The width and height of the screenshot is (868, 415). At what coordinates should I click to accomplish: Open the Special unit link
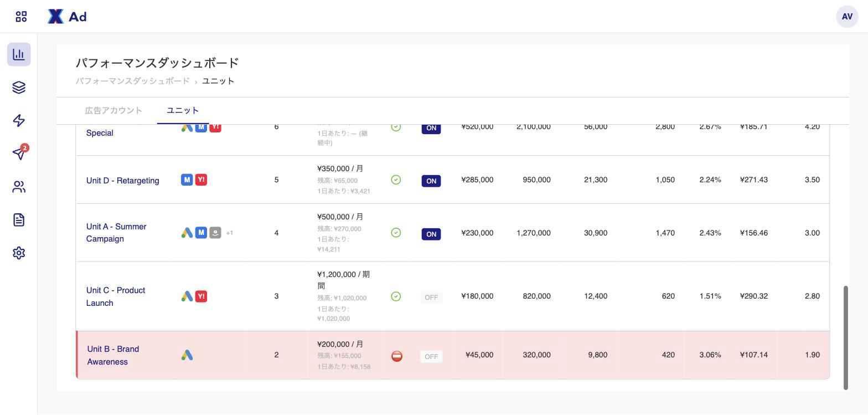coord(100,133)
